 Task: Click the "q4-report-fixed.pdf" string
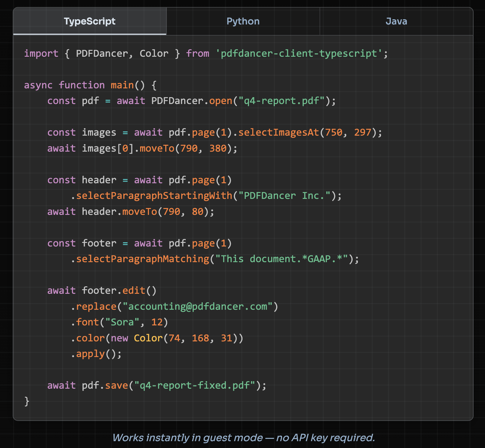(x=195, y=386)
